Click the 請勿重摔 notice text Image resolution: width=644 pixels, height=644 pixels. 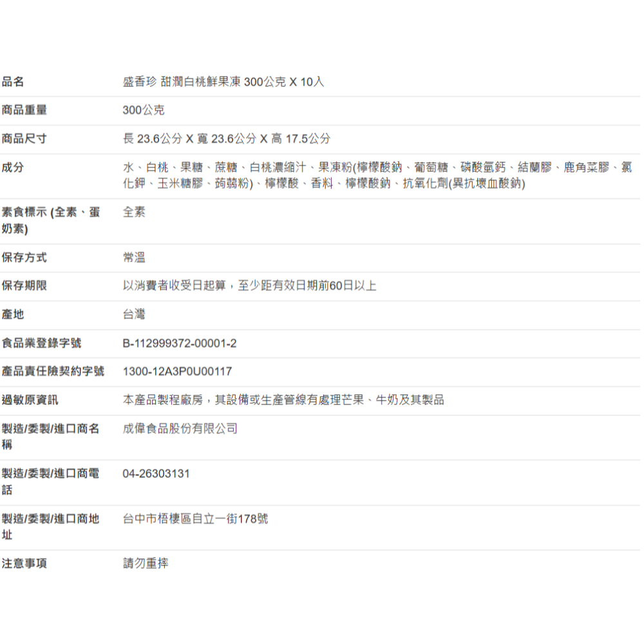click(x=146, y=563)
